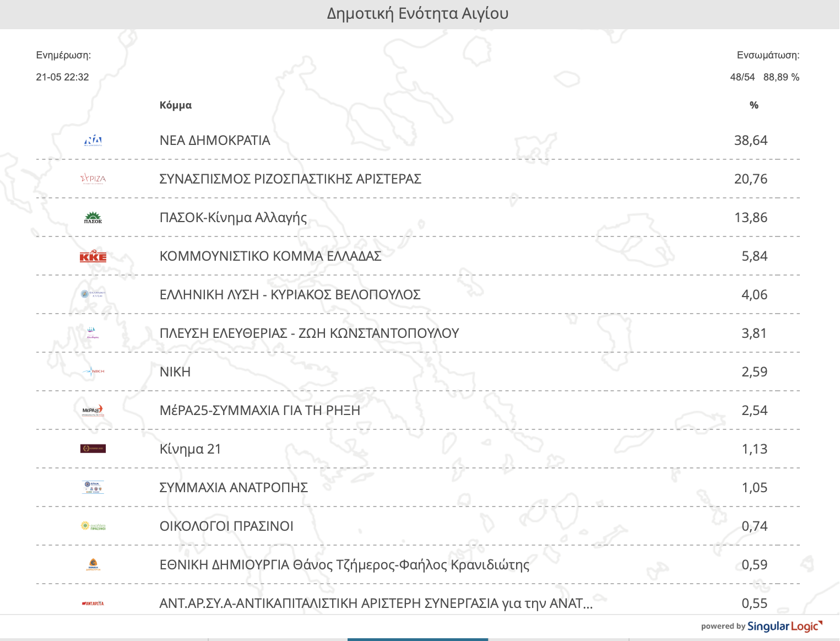
Task: Click the ΜέΡΑ25 party logo
Action: coord(93,410)
